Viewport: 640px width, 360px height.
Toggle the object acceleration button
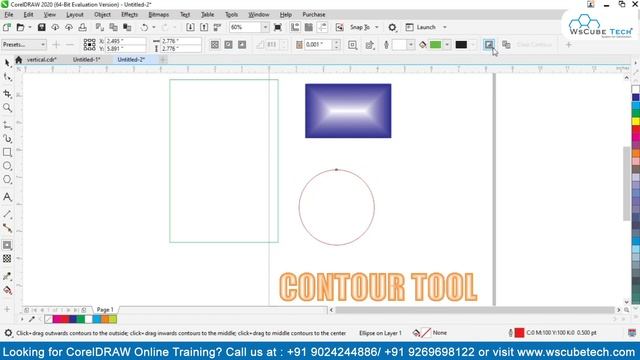point(489,44)
